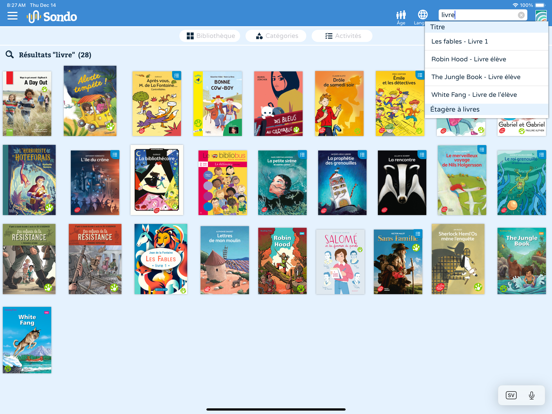Tap the Sondo logo
Viewport: 552px width, 414px height.
(52, 17)
